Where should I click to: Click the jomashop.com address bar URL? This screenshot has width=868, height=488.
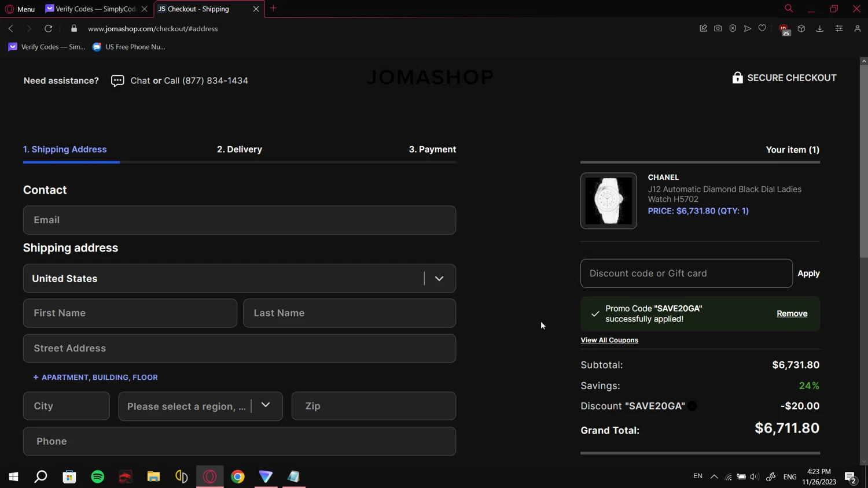[153, 28]
